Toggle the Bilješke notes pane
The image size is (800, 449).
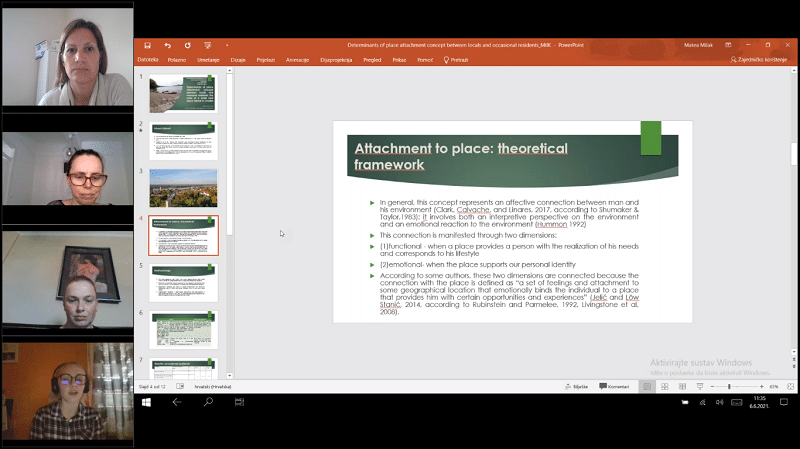pos(578,386)
